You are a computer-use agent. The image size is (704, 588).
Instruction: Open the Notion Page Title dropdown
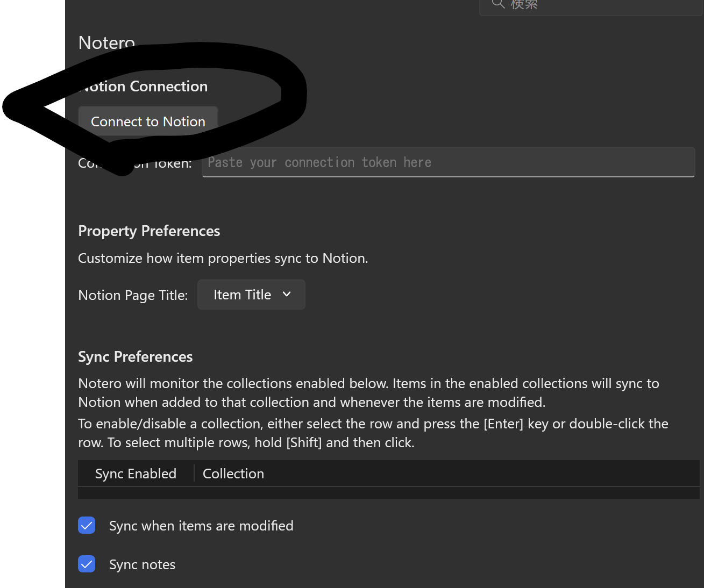(x=251, y=295)
